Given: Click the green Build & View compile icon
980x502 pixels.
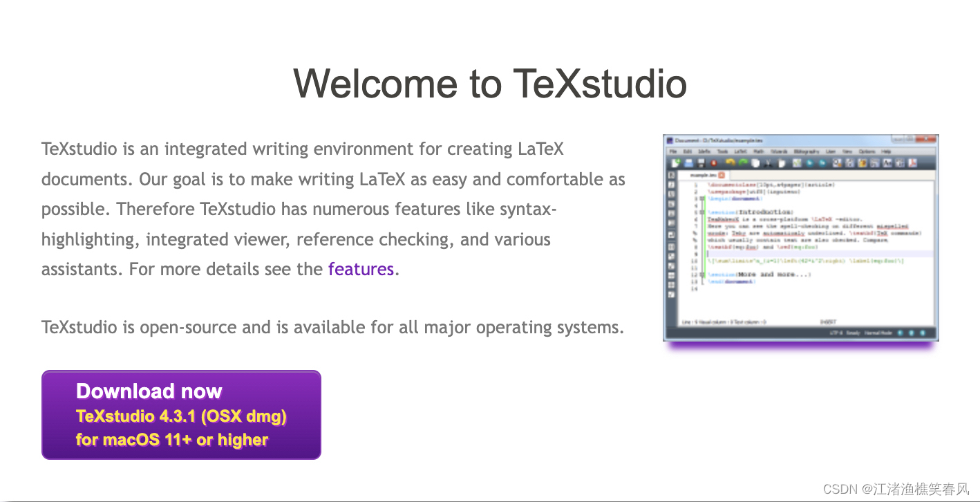Looking at the screenshot, I should (x=797, y=163).
